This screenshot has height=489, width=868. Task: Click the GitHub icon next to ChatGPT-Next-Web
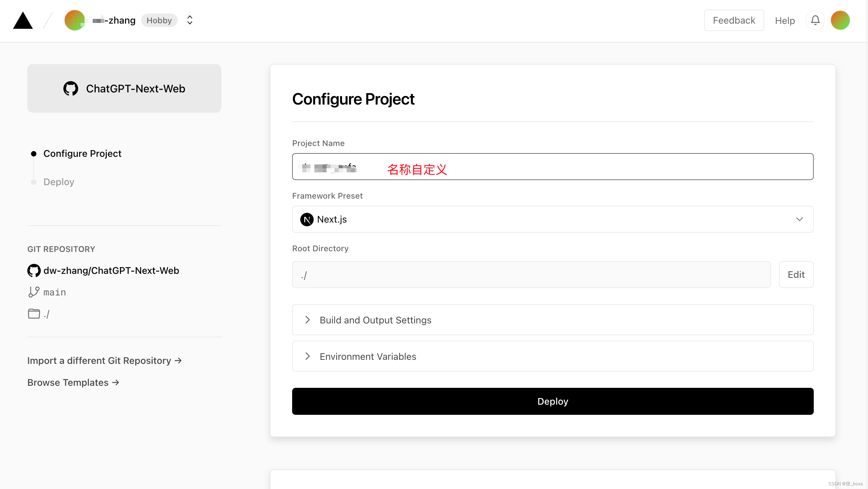[x=71, y=88]
